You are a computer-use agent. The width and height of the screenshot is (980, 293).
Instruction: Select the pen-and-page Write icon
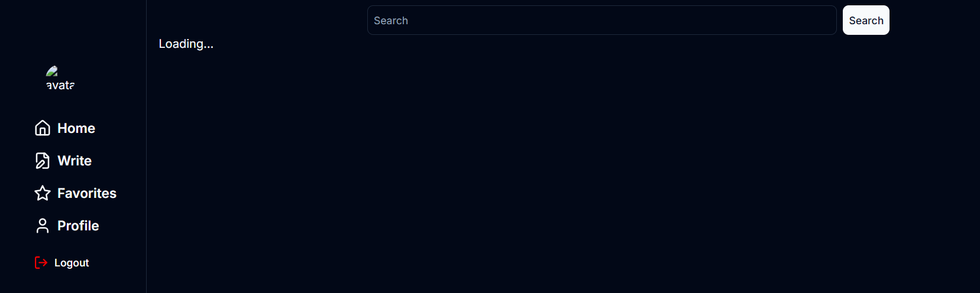[43, 161]
